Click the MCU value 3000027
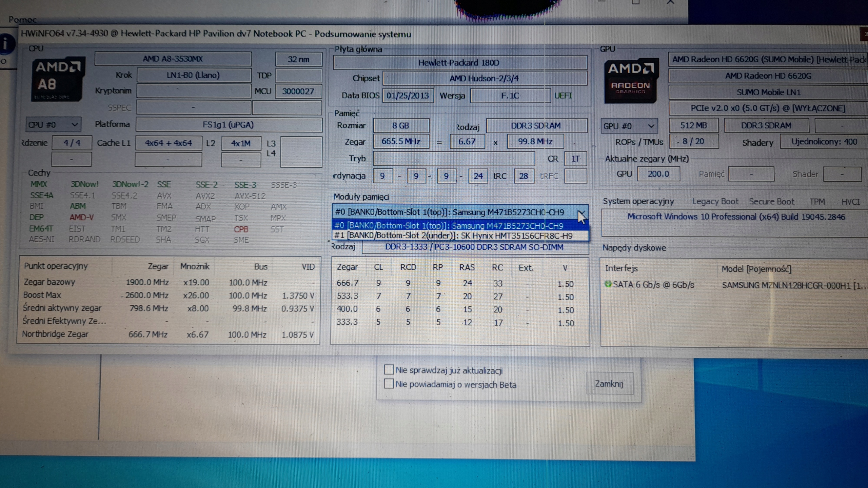Screen dimensions: 868x488 tap(298, 91)
